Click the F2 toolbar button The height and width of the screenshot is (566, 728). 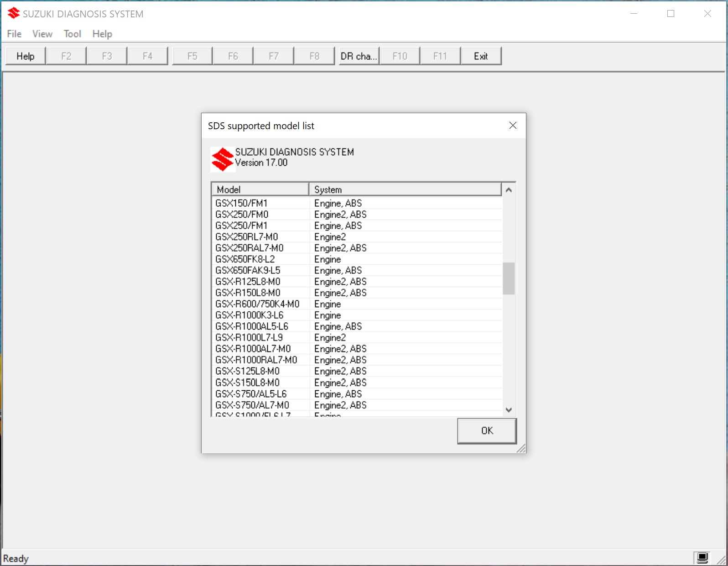pos(66,56)
